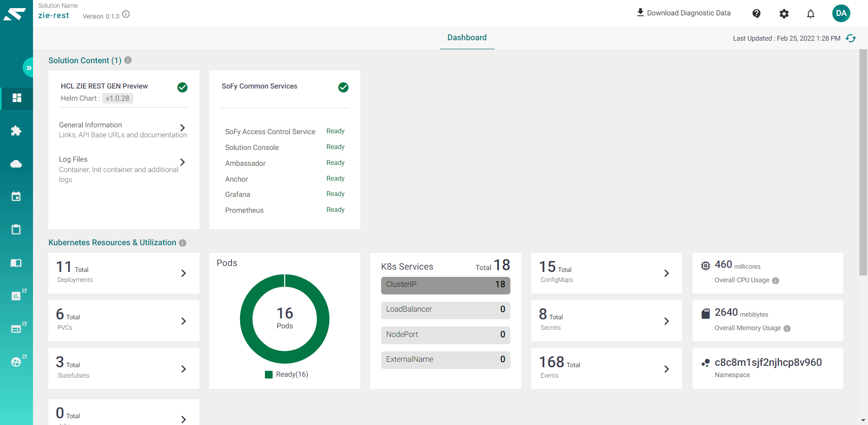
Task: Open the settings gear icon
Action: [784, 14]
